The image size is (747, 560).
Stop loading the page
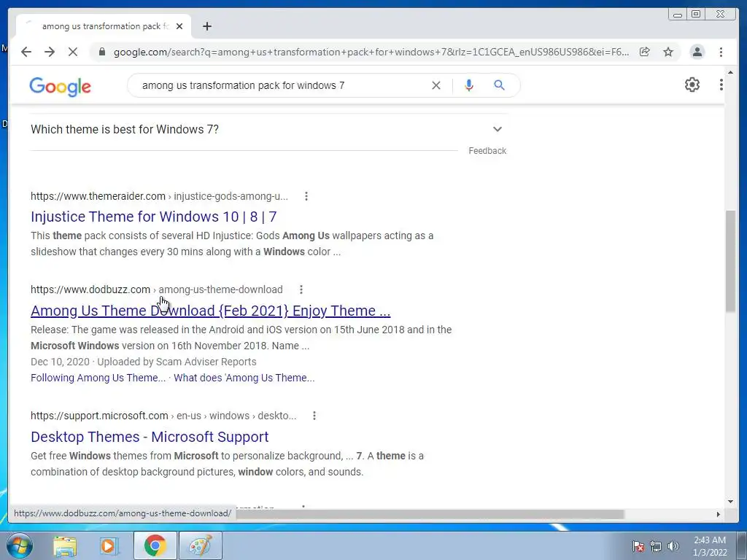[x=72, y=52]
